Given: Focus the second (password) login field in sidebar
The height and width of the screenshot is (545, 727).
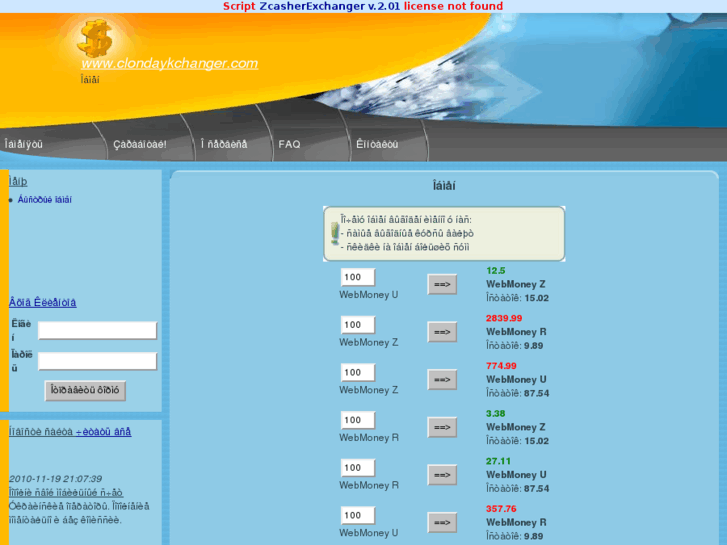Looking at the screenshot, I should coord(97,361).
